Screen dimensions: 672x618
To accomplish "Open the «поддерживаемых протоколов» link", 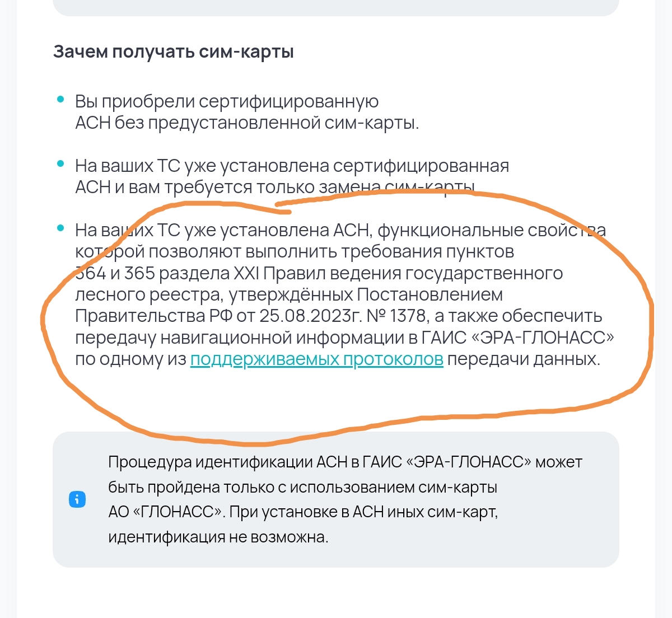I will pyautogui.click(x=316, y=359).
